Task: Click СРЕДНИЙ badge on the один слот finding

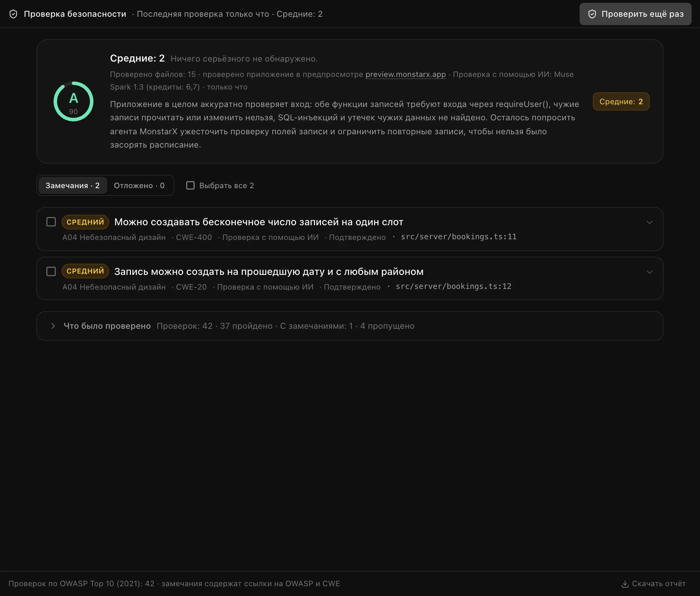Action: coord(85,222)
